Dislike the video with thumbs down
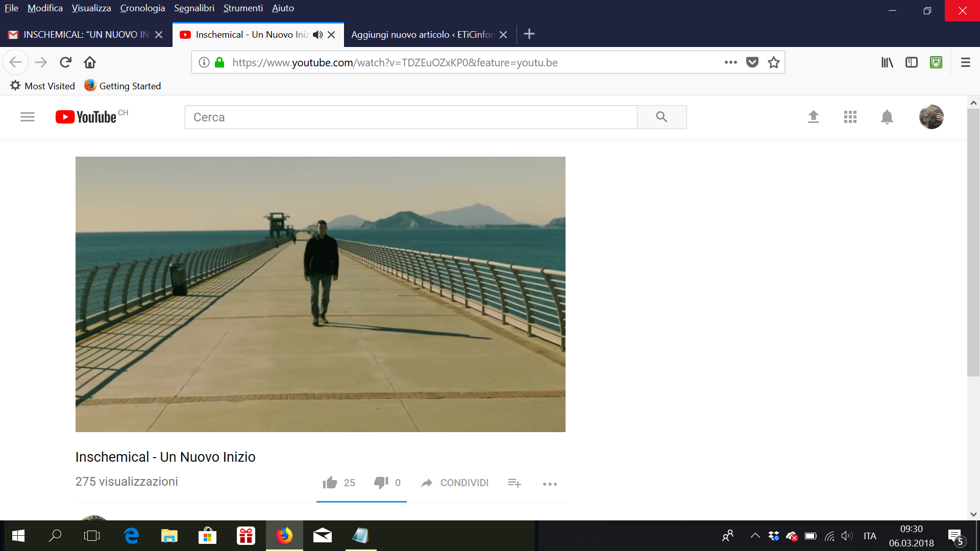The image size is (980, 551). point(381,483)
